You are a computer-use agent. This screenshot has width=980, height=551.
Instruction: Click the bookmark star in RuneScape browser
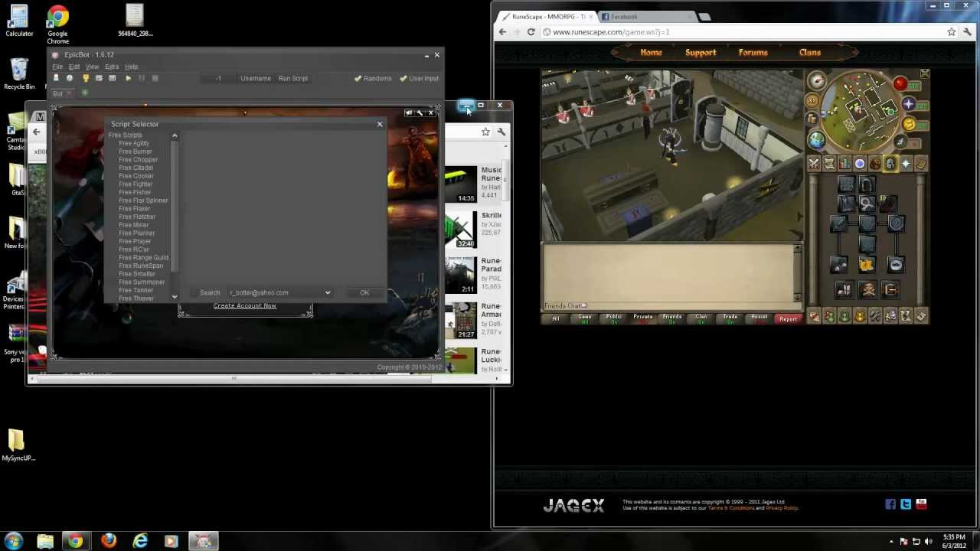pos(952,32)
